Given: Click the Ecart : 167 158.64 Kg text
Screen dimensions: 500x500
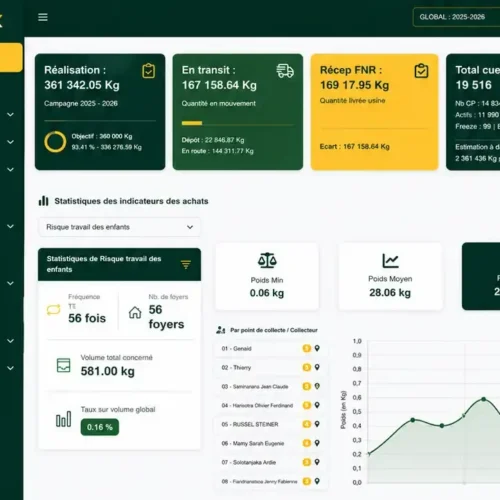Looking at the screenshot, I should (x=355, y=147).
